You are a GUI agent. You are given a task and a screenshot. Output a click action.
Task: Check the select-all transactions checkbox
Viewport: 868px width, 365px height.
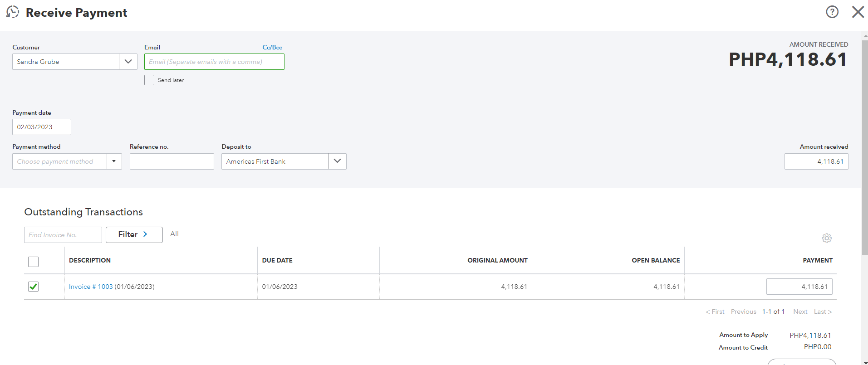[x=34, y=262]
